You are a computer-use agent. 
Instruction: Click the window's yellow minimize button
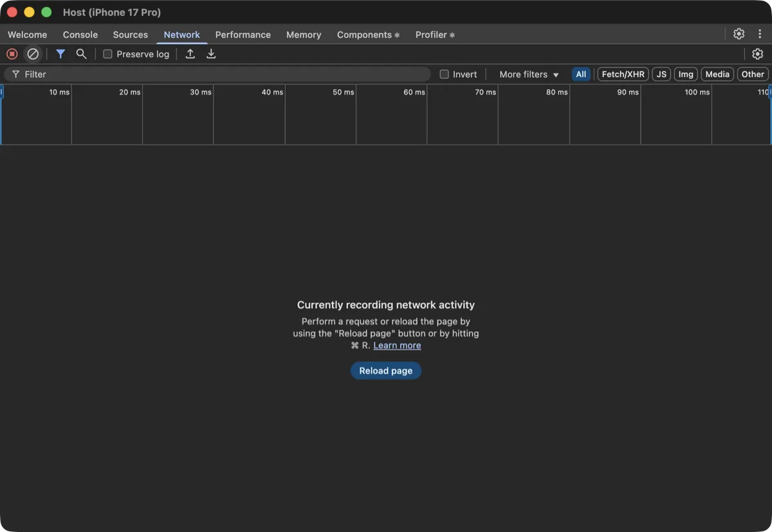click(29, 12)
